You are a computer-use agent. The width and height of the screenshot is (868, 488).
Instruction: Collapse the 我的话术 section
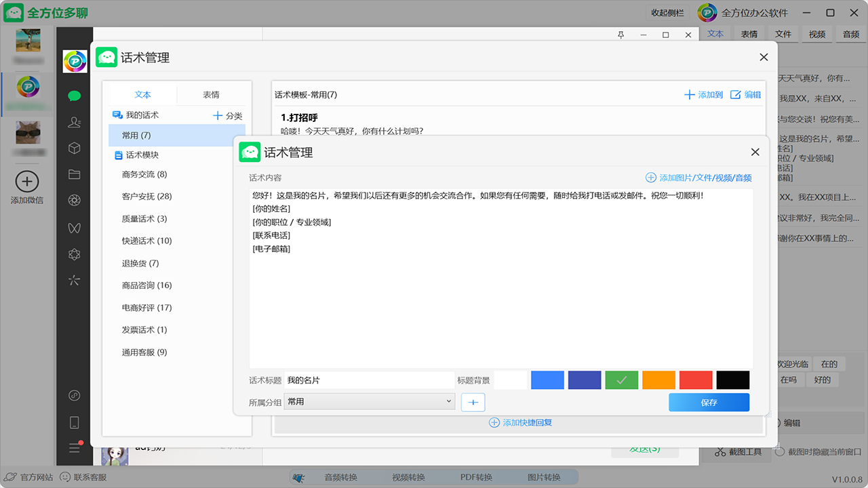[x=142, y=115]
